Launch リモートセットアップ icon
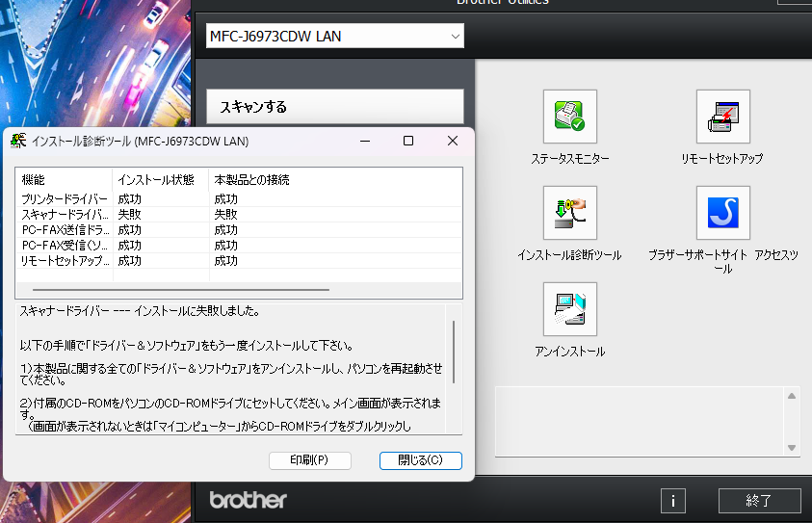 pos(723,117)
